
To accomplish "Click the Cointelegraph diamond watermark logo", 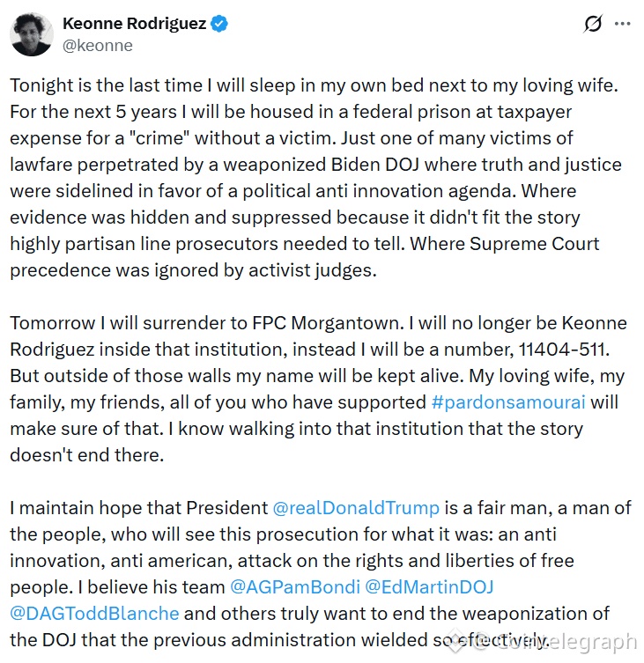I will 456,642.
